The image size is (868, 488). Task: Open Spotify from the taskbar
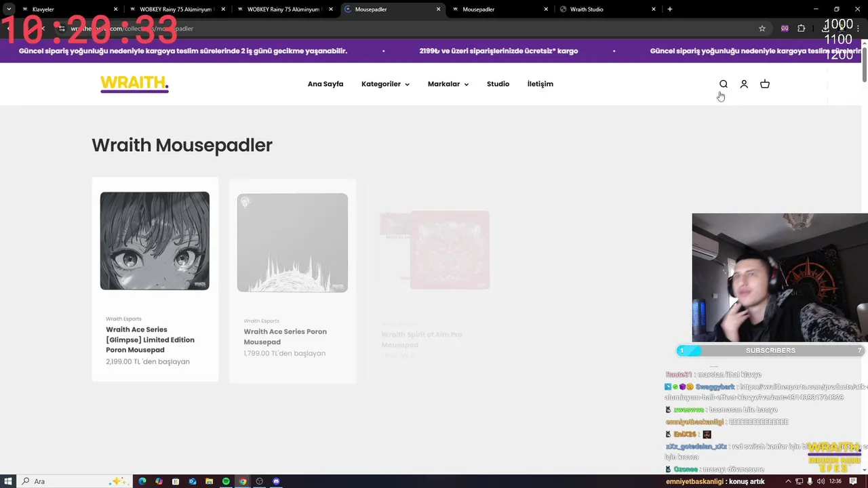226,481
